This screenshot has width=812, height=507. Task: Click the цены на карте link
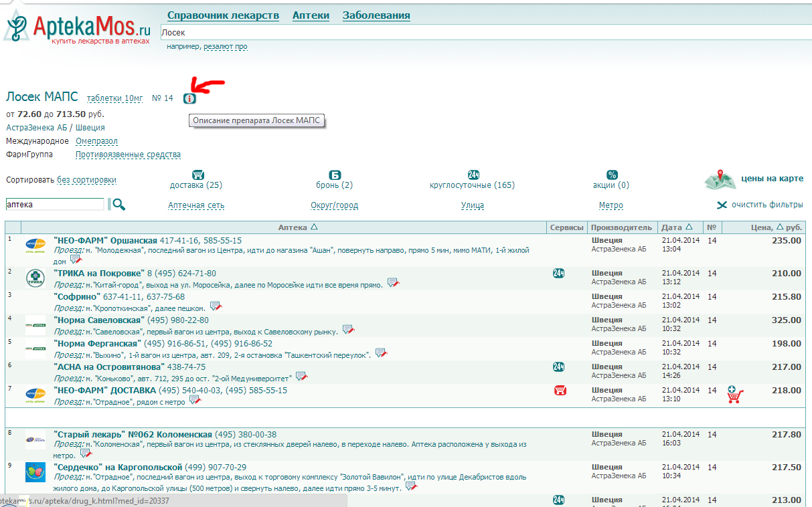[x=773, y=179]
